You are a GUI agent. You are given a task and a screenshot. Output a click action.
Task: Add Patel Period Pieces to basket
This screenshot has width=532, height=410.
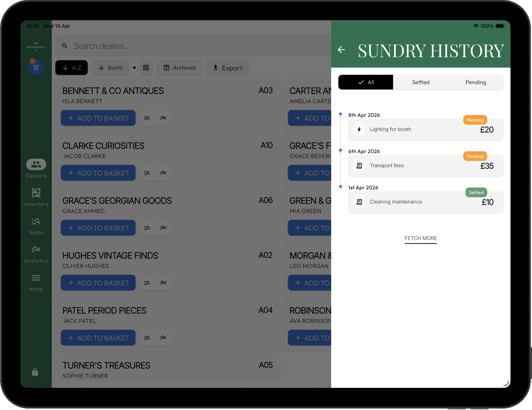tap(98, 337)
